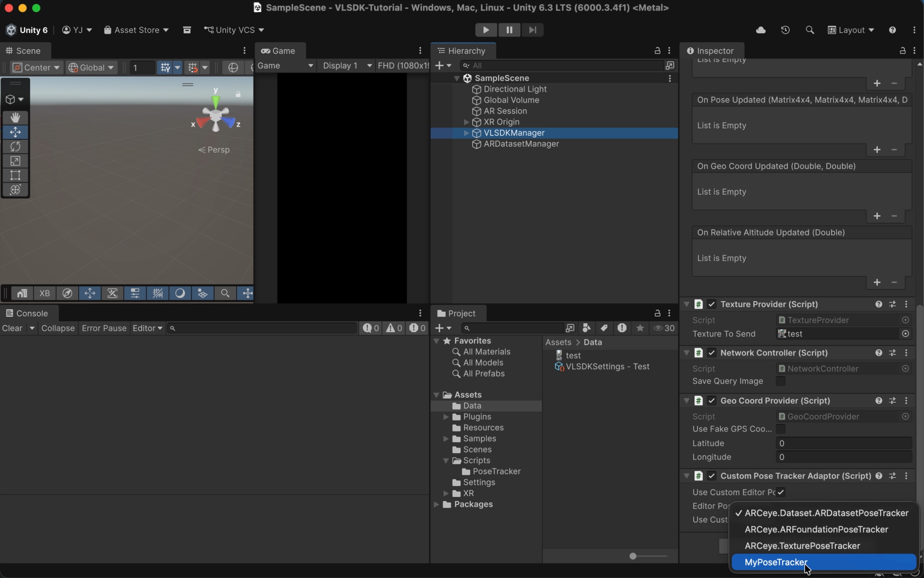Select the Scale tool in Scene

coord(15,161)
